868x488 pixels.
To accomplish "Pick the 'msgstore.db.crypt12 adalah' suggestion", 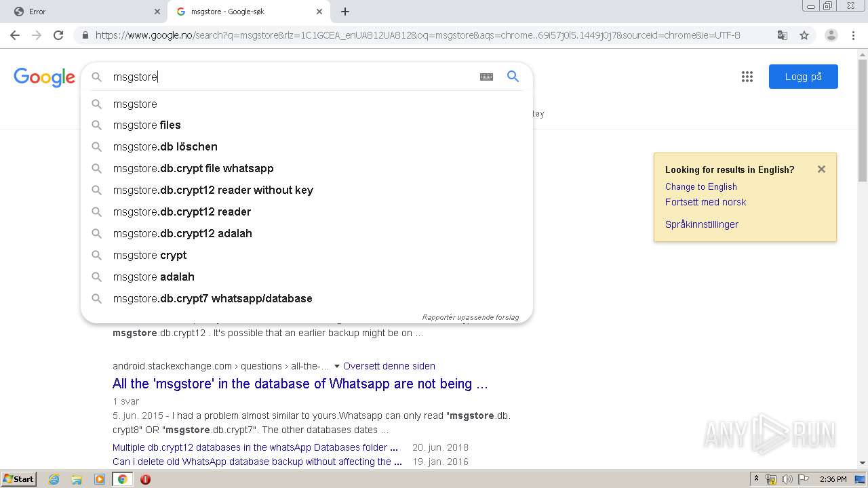I will pos(307,233).
